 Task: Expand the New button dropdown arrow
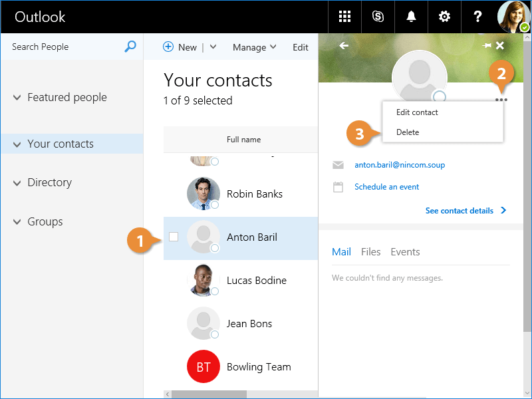click(x=213, y=47)
